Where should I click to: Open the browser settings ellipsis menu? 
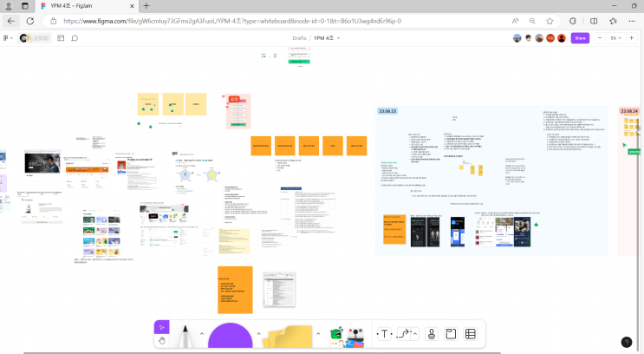[632, 21]
